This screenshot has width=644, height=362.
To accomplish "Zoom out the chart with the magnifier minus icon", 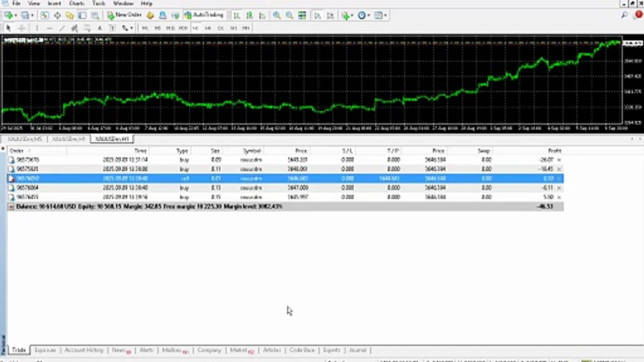I will 289,16.
